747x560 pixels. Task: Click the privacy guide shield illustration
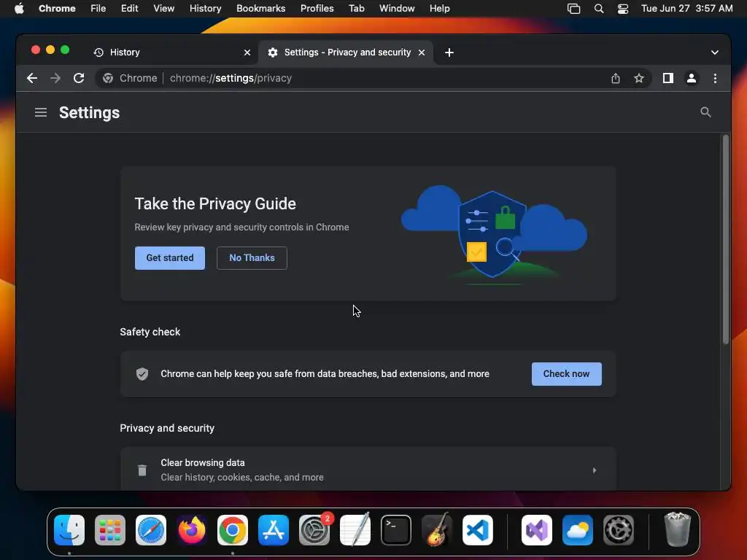493,234
